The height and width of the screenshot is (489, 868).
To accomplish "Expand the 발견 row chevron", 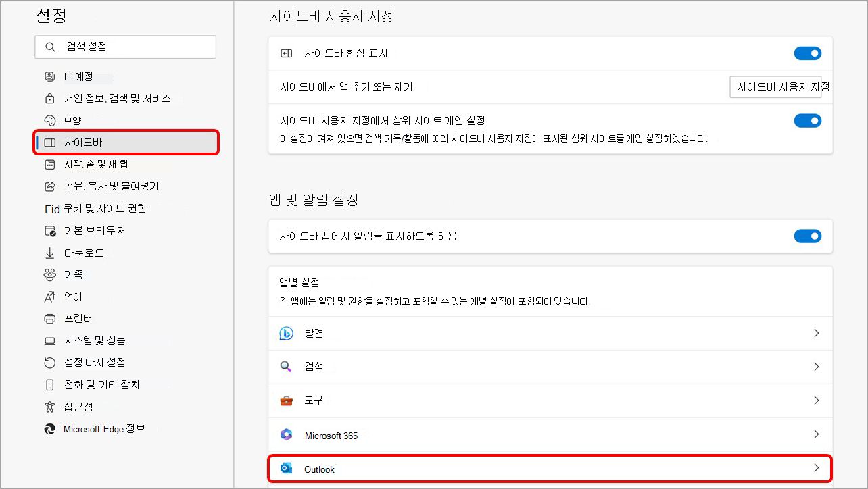I will [817, 333].
